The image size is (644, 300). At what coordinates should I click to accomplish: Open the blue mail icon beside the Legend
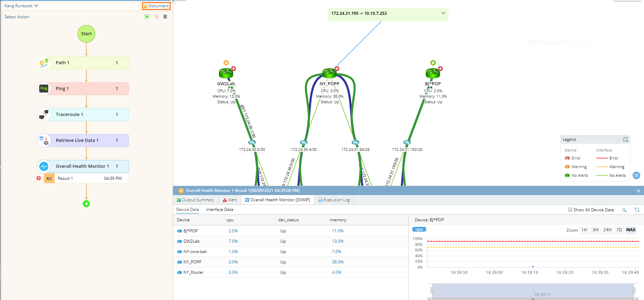(x=636, y=175)
